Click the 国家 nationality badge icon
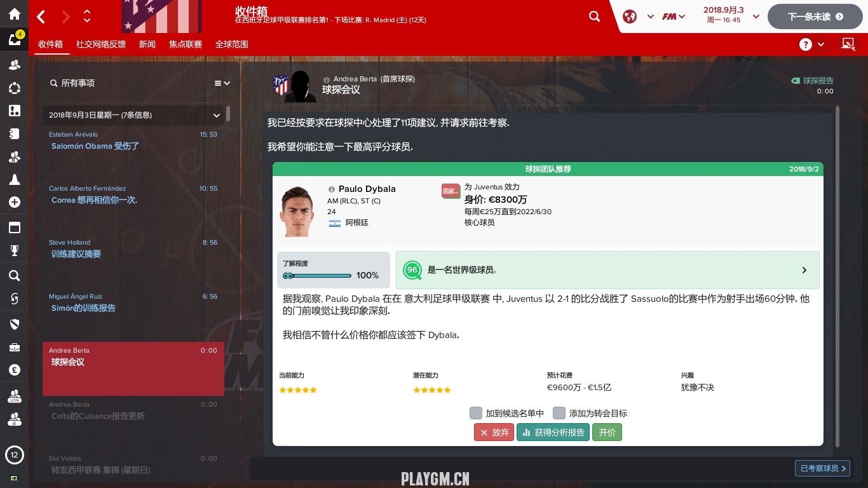Viewport: 868px width, 488px height. (451, 191)
